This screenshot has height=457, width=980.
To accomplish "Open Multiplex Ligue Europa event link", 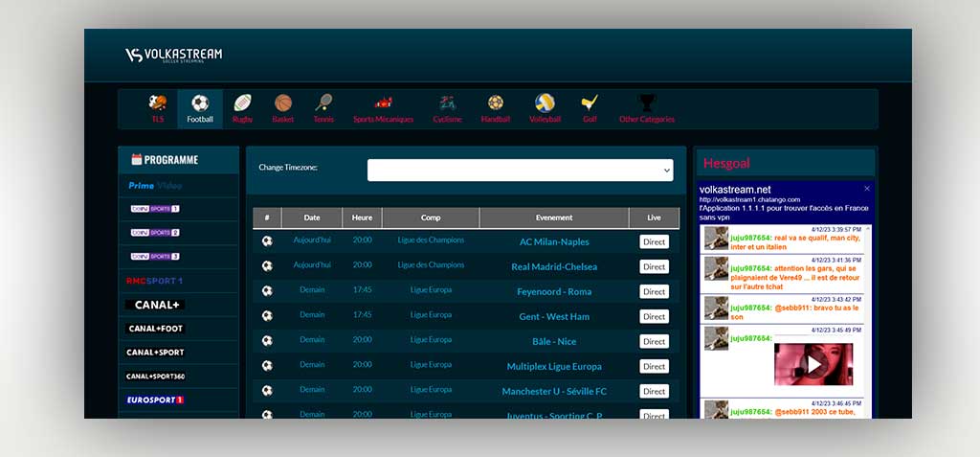I will 554,367.
